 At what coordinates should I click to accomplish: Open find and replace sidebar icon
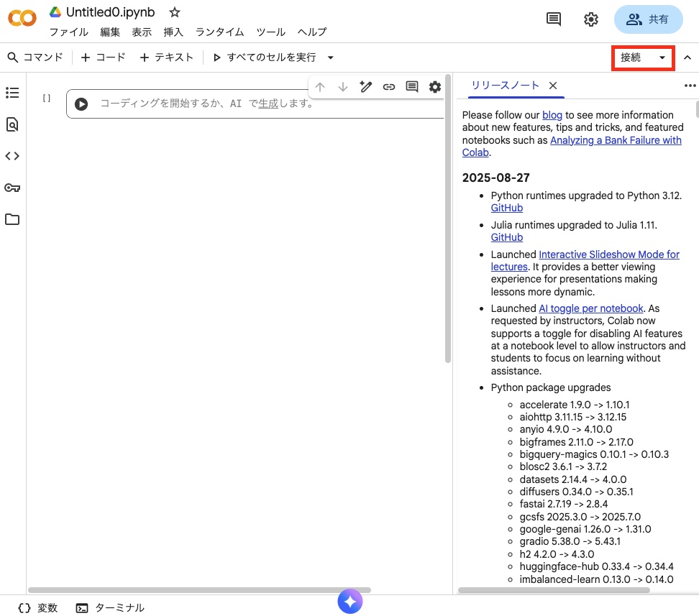point(12,124)
